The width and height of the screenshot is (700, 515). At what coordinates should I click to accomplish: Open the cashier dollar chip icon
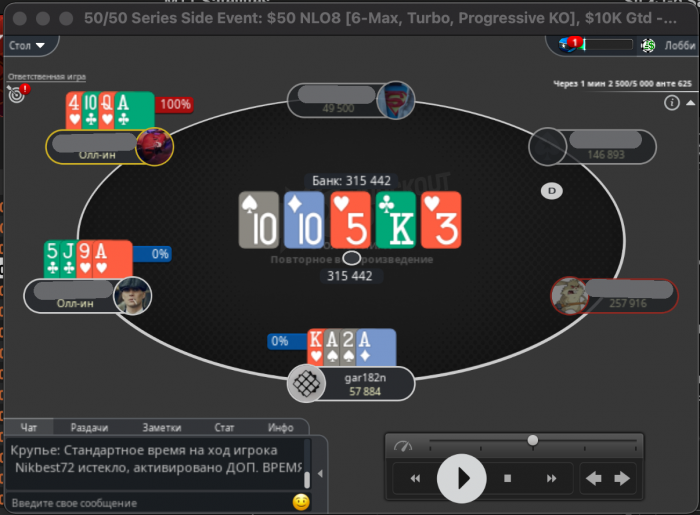[x=648, y=46]
